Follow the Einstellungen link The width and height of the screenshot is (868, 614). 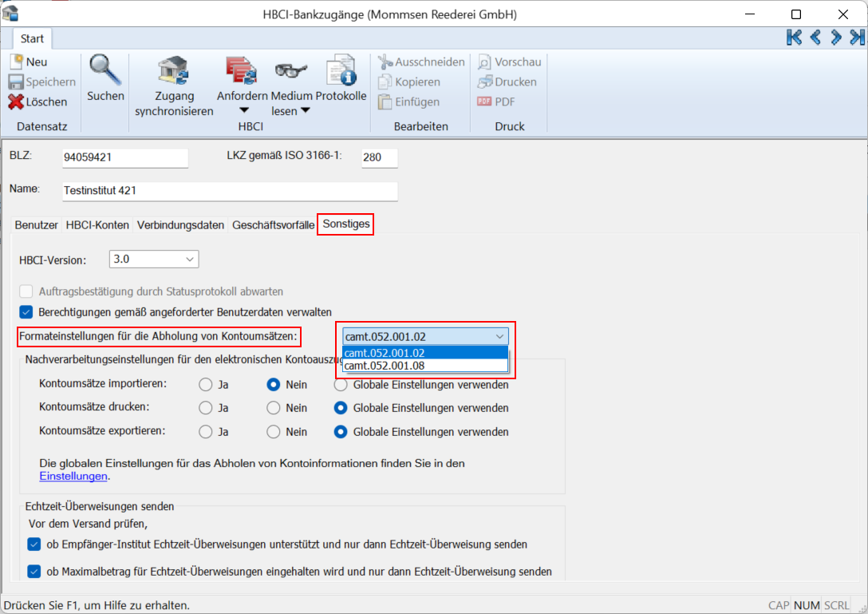tap(73, 477)
